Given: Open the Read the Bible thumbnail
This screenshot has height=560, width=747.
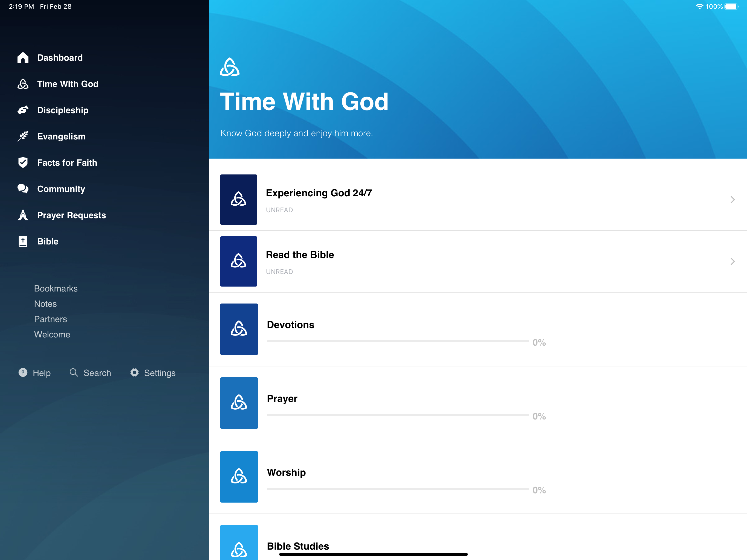Looking at the screenshot, I should click(x=239, y=261).
